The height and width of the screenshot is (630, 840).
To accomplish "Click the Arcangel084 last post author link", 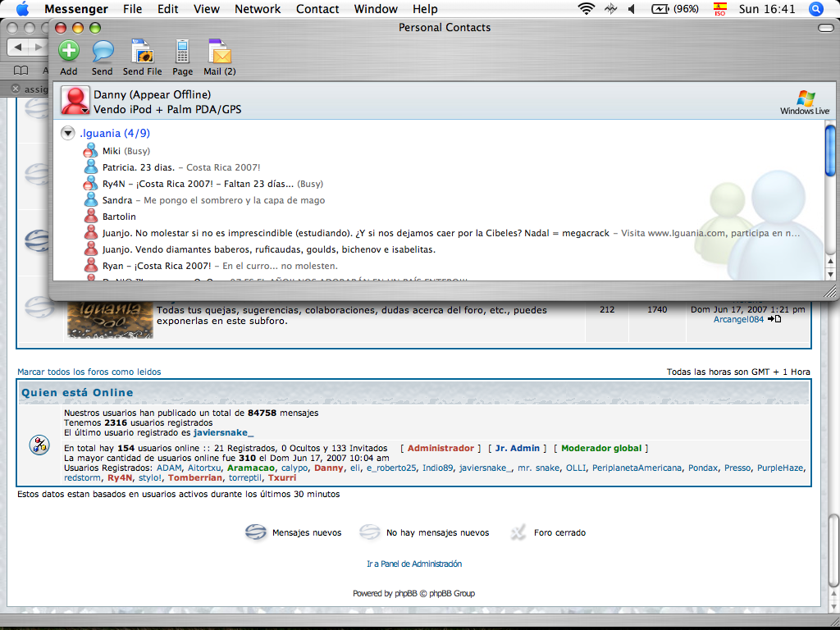I will [739, 319].
